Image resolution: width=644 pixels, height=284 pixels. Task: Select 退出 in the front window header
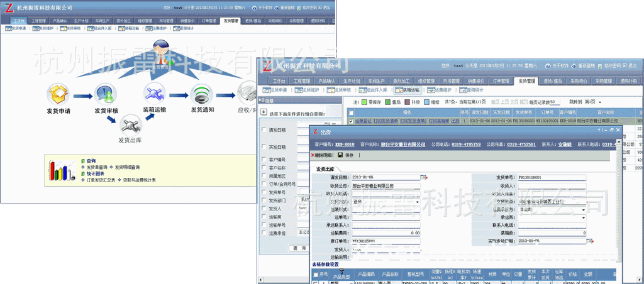point(630,66)
